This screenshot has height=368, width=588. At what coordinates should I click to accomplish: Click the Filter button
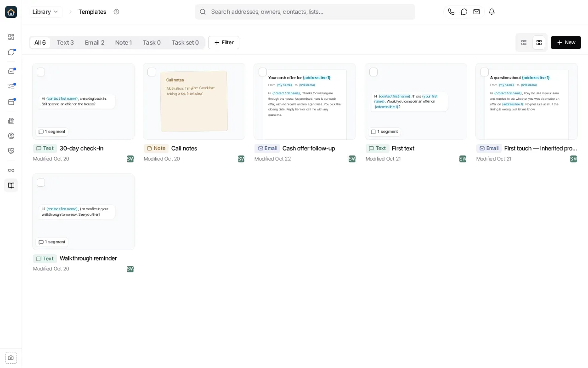[x=224, y=42]
